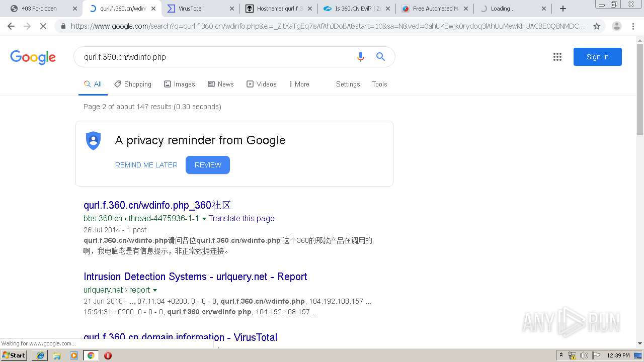Open Intrusion Detection Systems urlquery result

(x=195, y=277)
